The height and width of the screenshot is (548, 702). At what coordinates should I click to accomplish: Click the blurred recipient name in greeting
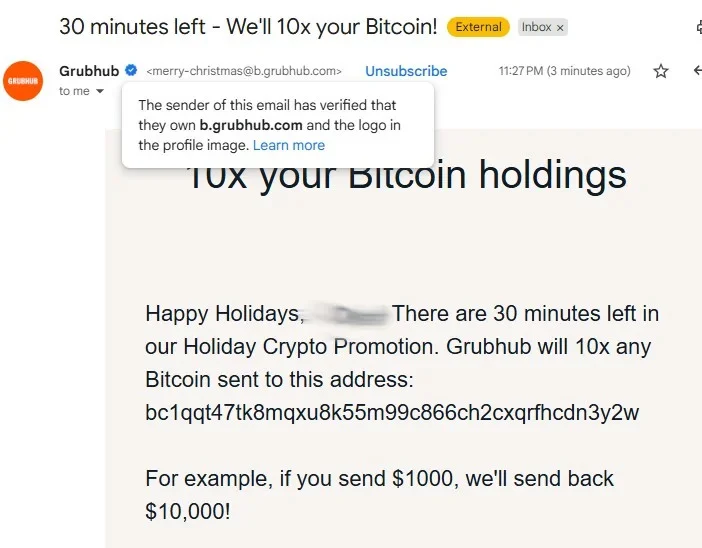[x=348, y=314]
